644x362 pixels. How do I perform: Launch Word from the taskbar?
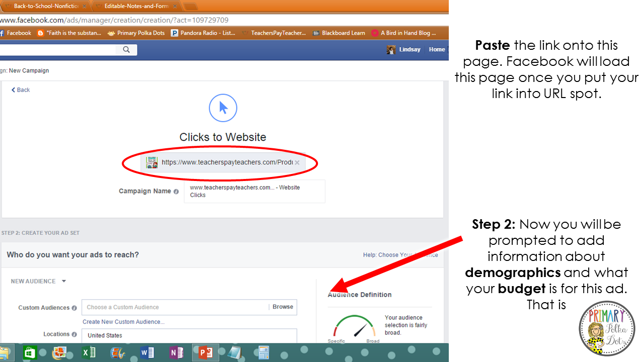pyautogui.click(x=147, y=352)
